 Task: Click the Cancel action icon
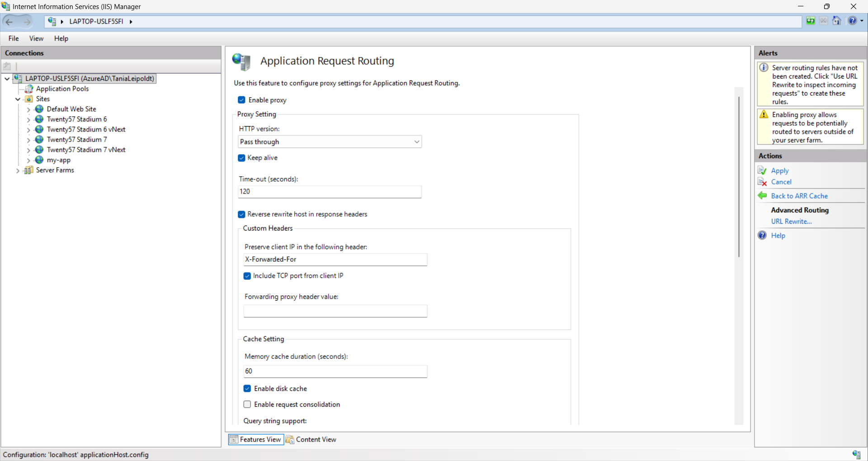[x=762, y=182]
